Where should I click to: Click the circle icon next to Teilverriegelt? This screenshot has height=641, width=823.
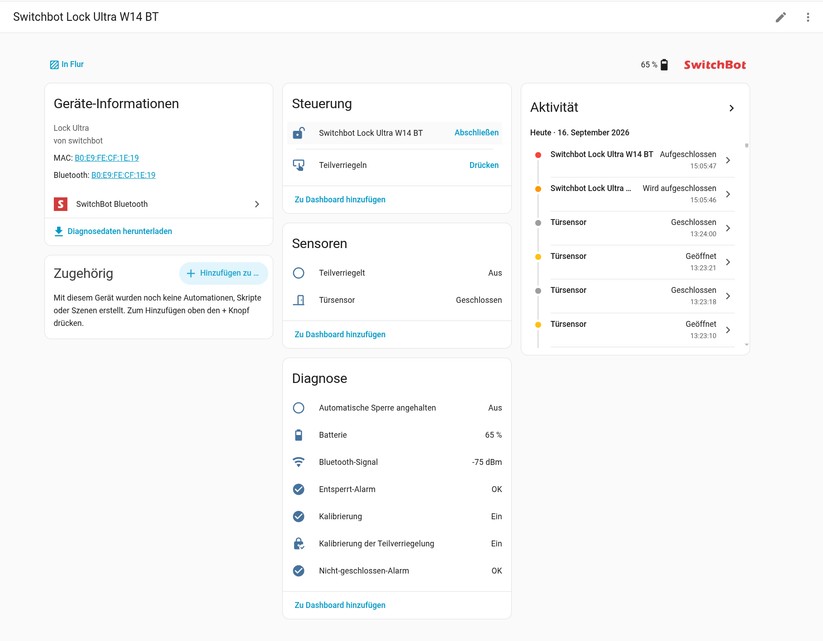coord(299,273)
